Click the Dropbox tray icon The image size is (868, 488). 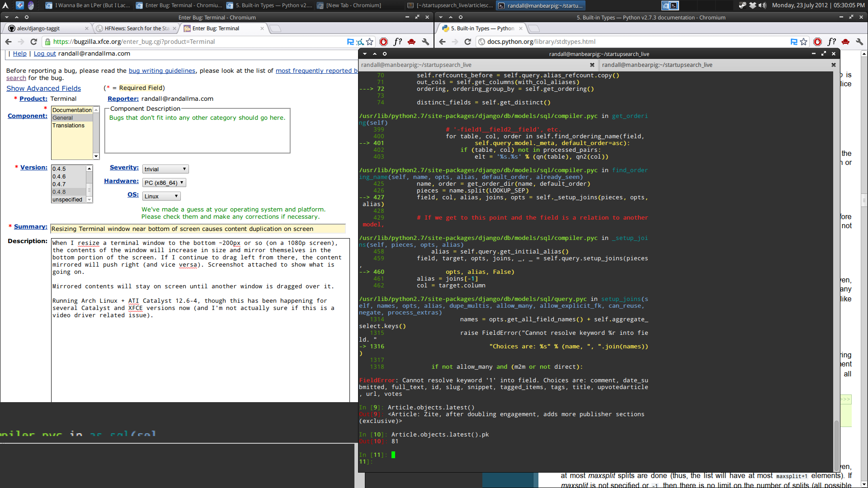tap(752, 5)
